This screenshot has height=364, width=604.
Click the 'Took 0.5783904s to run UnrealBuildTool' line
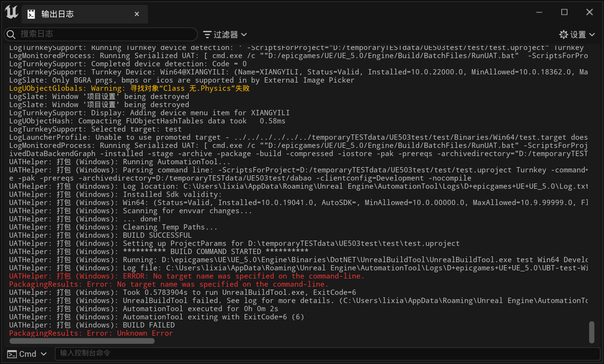tap(182, 292)
